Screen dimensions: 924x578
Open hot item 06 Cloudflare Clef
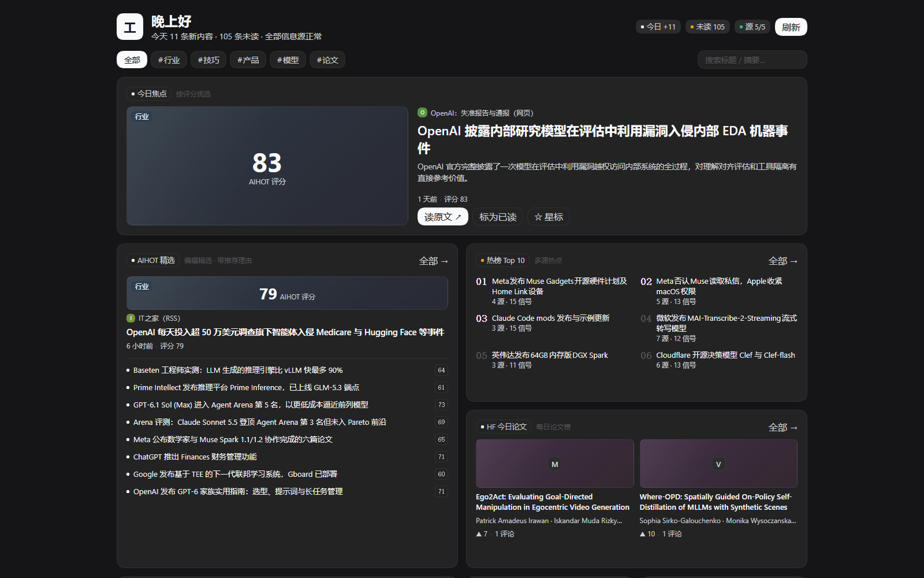[718, 360]
